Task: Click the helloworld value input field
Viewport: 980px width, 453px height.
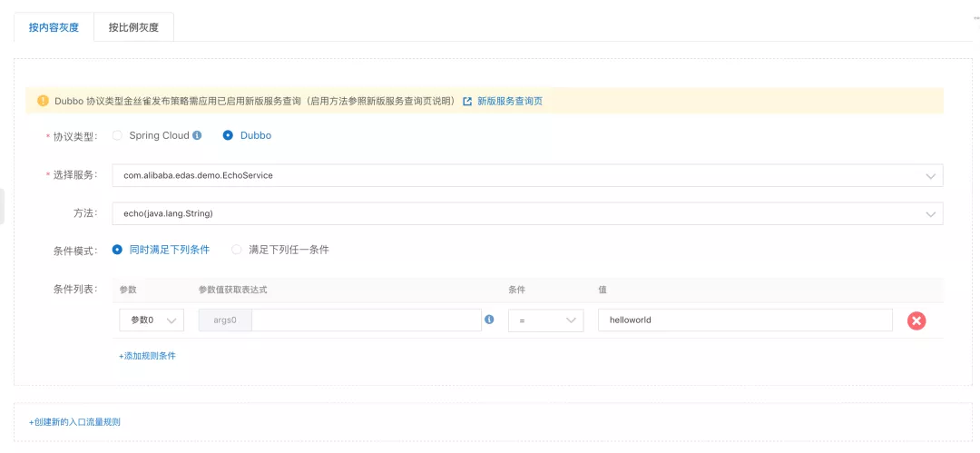Action: (744, 320)
